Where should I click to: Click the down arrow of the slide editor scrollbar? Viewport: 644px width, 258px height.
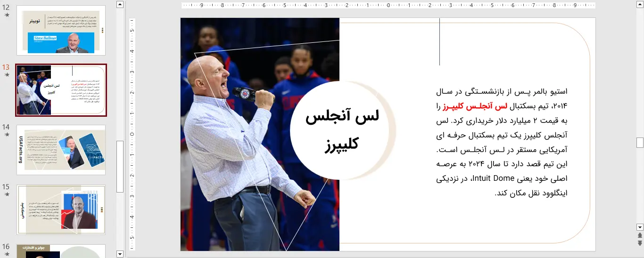(x=640, y=226)
